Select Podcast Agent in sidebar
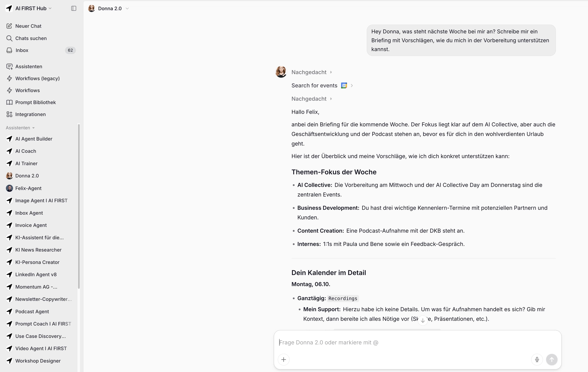588x372 pixels. pos(32,311)
